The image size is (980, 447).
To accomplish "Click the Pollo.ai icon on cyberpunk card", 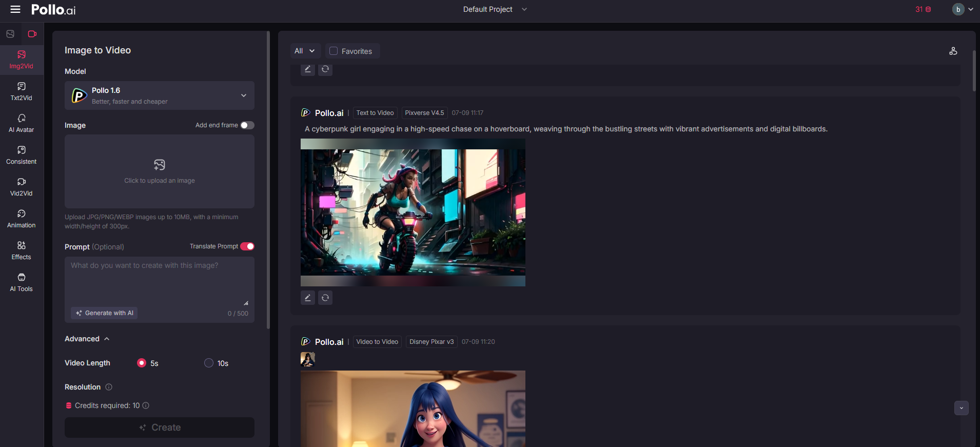I will [x=306, y=113].
